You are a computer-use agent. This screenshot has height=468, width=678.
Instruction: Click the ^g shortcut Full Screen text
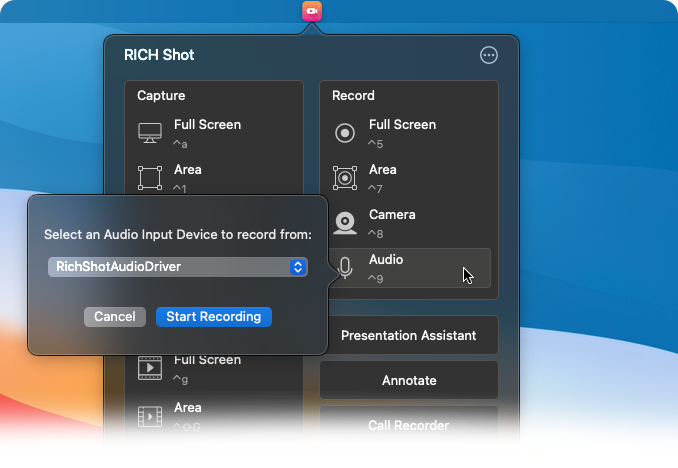coord(208,360)
